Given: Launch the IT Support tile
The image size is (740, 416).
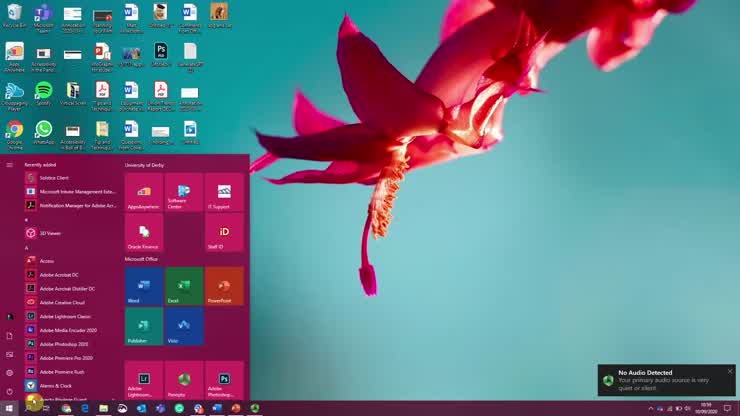Looking at the screenshot, I should click(224, 192).
